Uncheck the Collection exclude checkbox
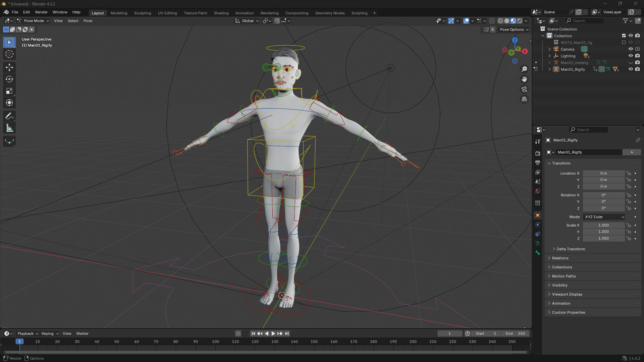The image size is (644, 362). coord(624,36)
